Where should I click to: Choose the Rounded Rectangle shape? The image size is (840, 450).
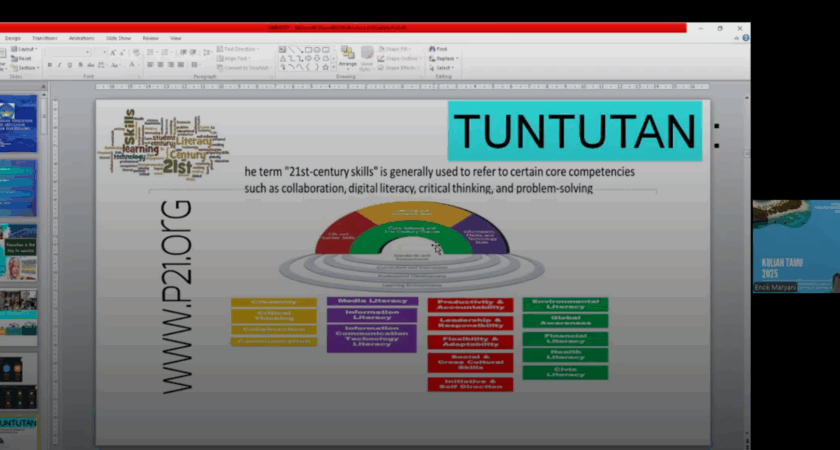[326, 49]
